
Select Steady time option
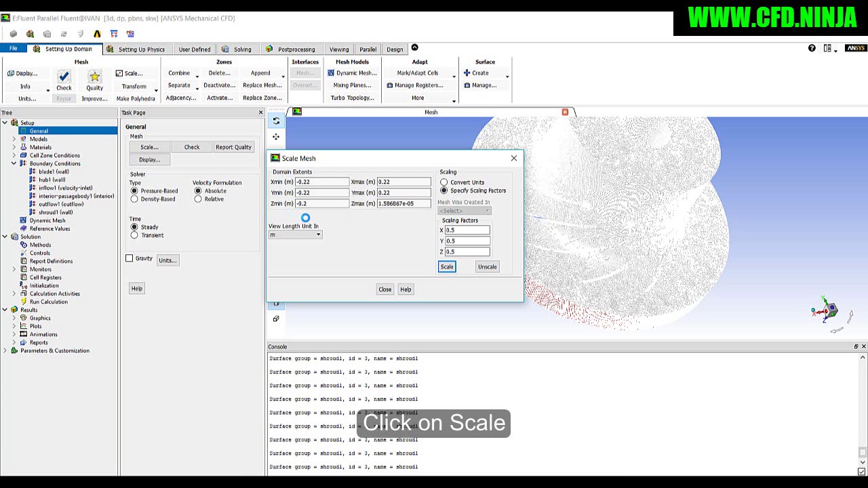pos(134,227)
